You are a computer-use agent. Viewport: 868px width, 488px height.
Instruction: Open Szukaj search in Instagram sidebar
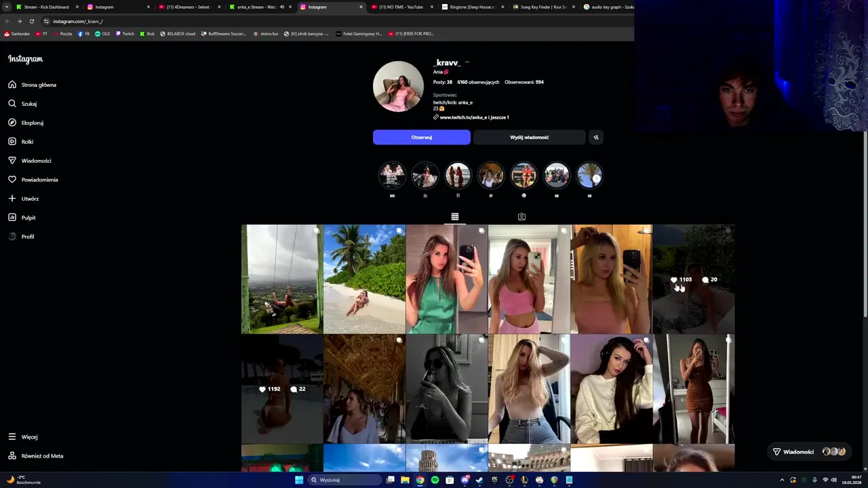[22, 104]
